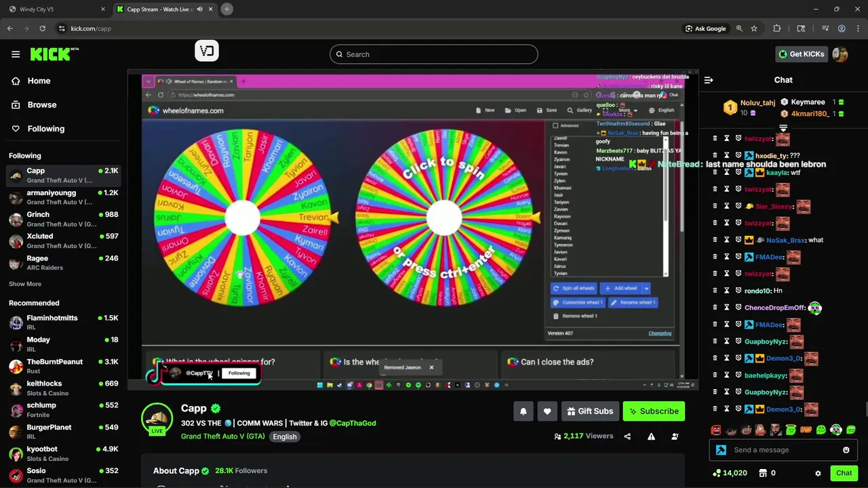Select the Capp Stream browser tab

point(165,9)
